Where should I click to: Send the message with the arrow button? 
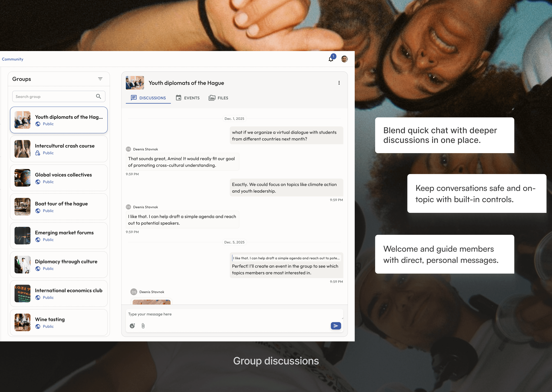pyautogui.click(x=336, y=326)
